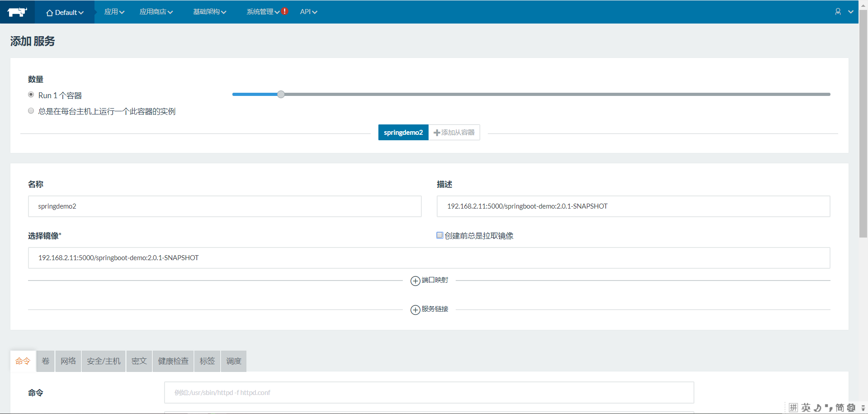Click the user account icon

coord(838,12)
